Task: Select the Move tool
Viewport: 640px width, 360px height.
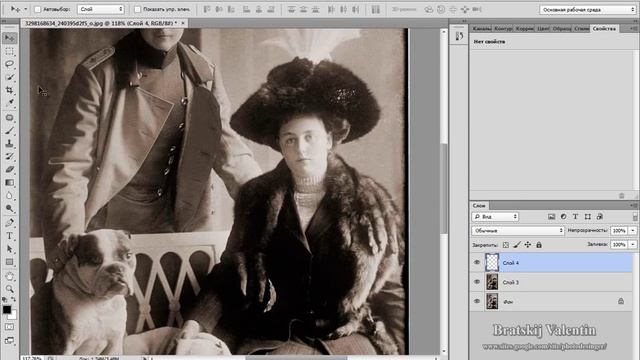Action: (x=9, y=38)
